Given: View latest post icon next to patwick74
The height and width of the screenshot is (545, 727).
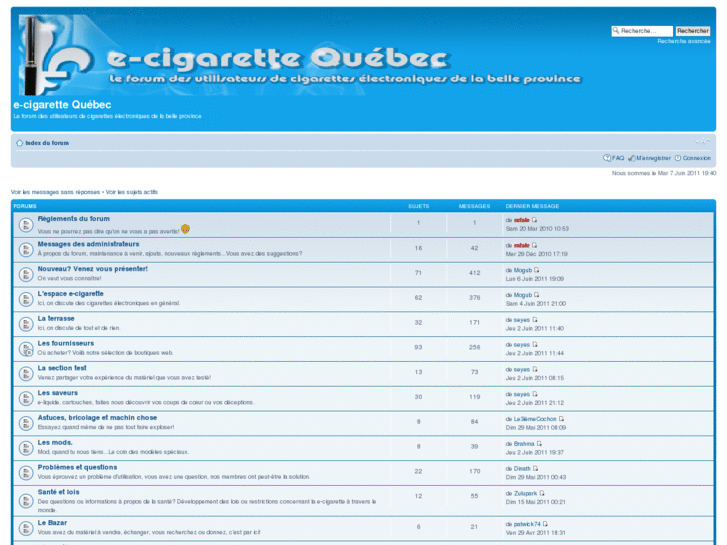Looking at the screenshot, I should click(x=545, y=524).
